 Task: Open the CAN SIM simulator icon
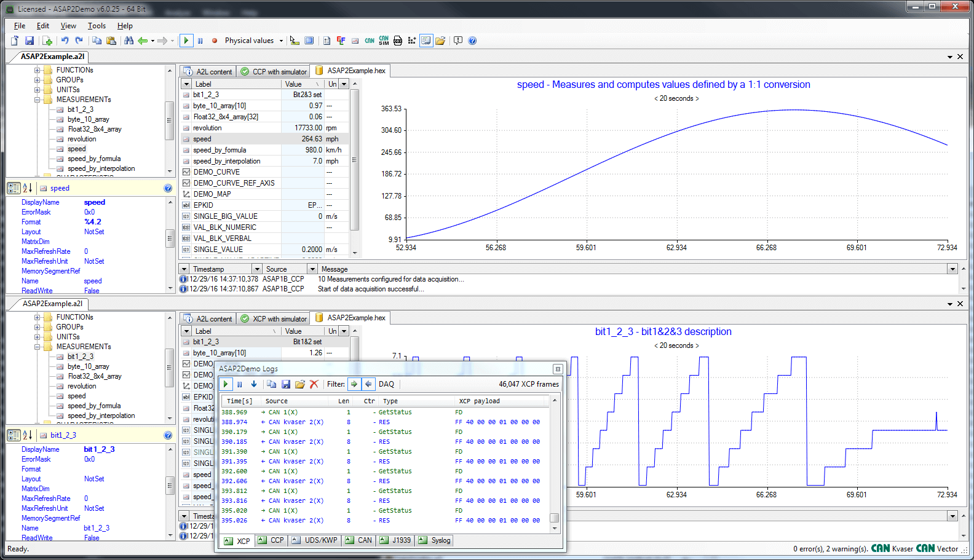point(384,41)
